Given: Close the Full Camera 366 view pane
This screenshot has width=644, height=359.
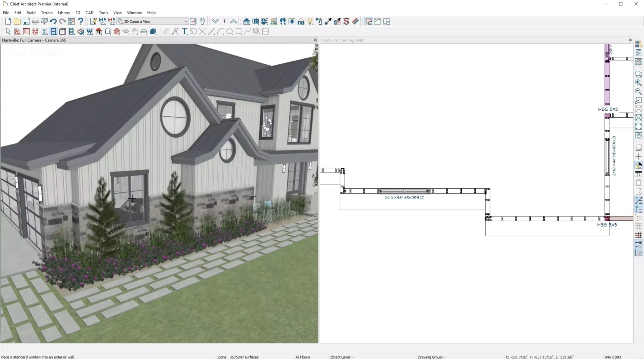Looking at the screenshot, I should 315,40.
